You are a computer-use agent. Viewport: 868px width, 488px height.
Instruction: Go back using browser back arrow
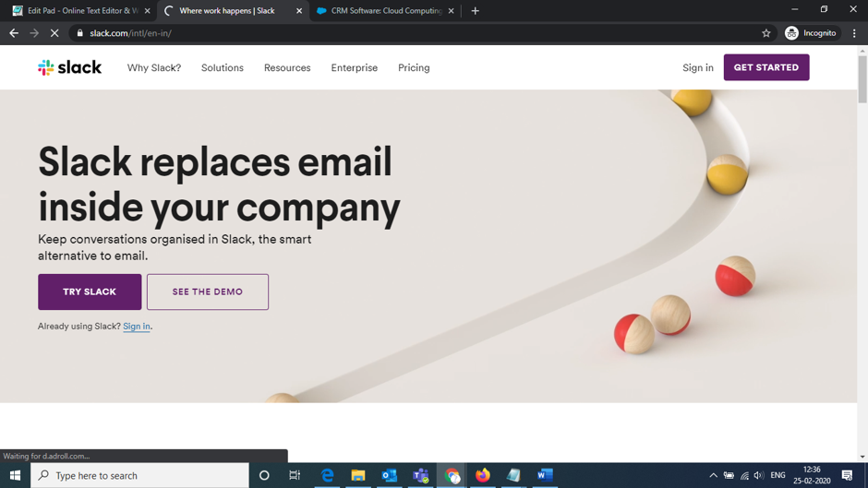pos(14,33)
